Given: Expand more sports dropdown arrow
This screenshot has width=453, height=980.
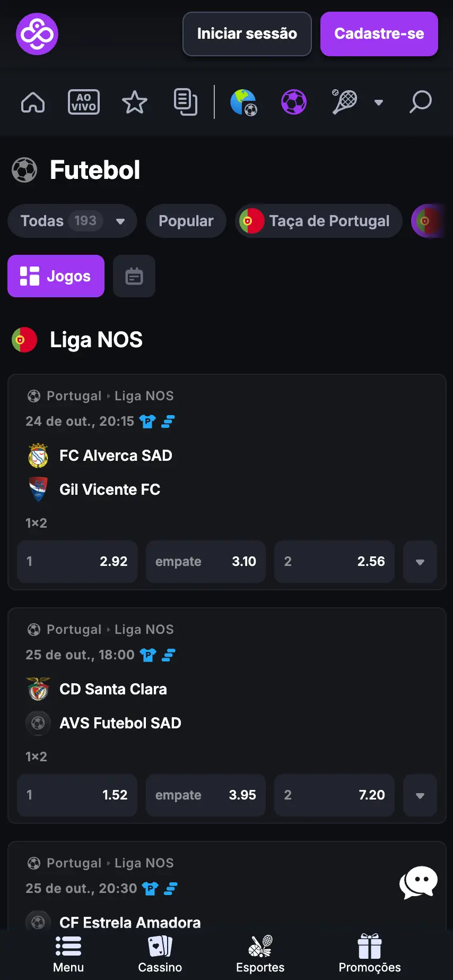Looking at the screenshot, I should point(379,102).
